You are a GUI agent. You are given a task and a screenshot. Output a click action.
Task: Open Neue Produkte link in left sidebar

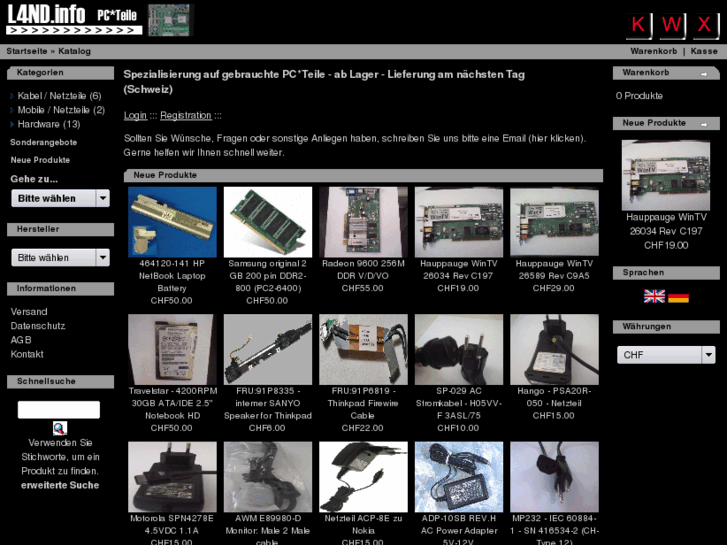[40, 160]
